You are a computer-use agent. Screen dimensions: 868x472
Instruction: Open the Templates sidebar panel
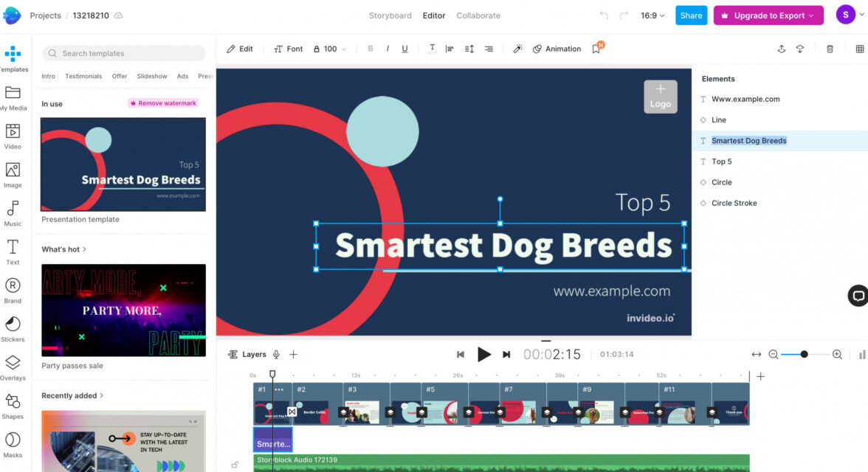(13, 59)
